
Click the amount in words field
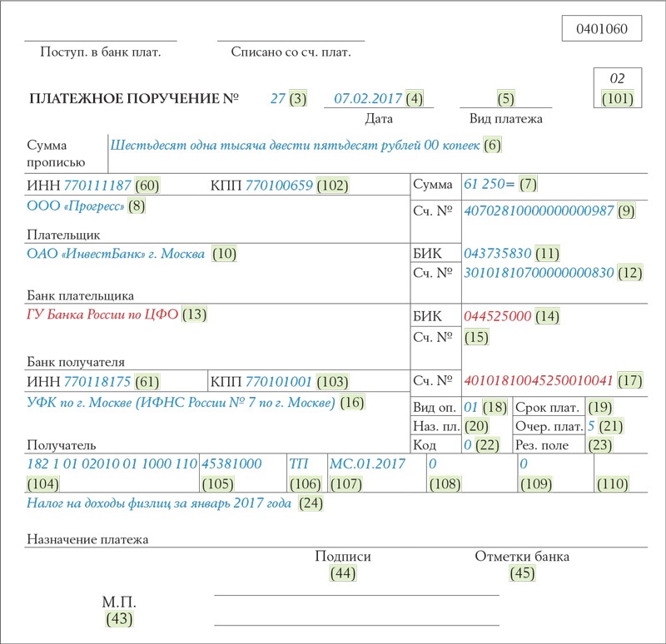click(295, 145)
